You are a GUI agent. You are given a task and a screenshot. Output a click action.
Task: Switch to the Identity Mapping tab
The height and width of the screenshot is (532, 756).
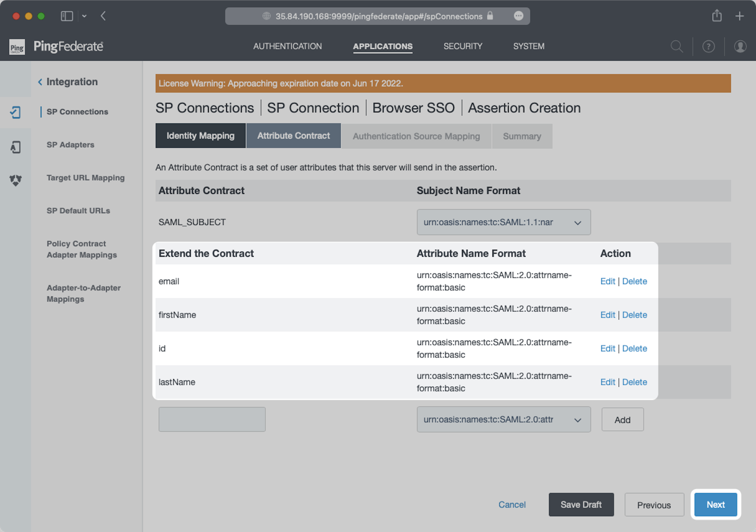(x=200, y=136)
